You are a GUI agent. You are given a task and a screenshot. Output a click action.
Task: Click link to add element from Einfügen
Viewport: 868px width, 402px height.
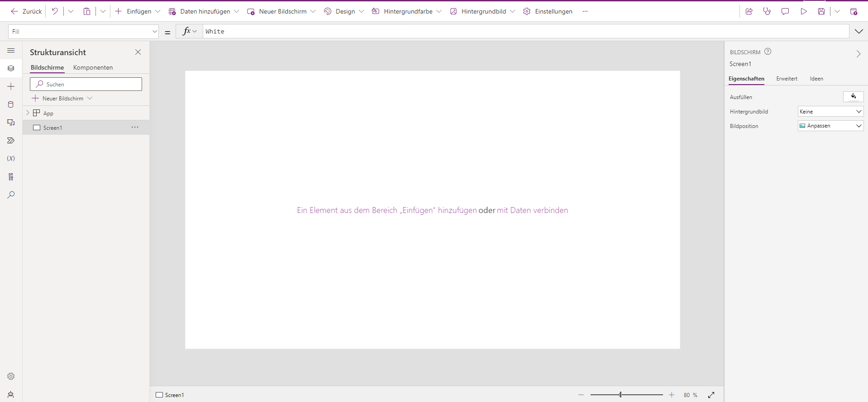tap(386, 210)
